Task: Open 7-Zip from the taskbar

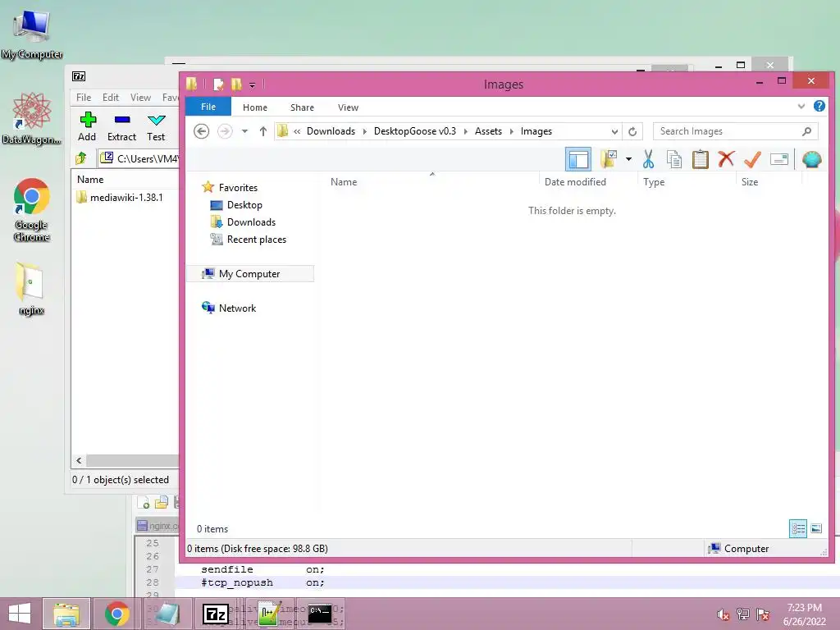Action: [216, 614]
